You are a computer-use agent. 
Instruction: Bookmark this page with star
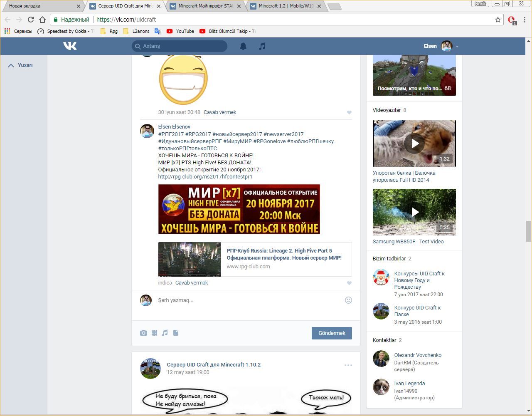pos(498,20)
